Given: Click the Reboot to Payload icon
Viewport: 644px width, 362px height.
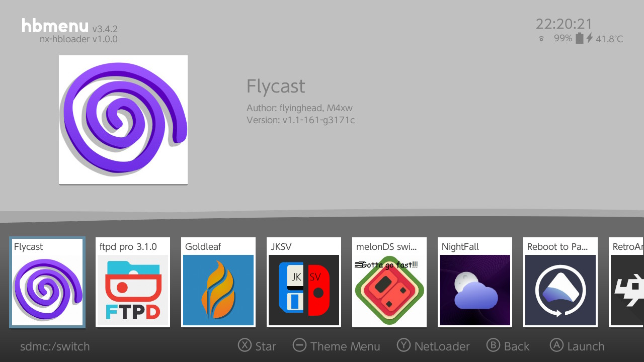Looking at the screenshot, I should [x=560, y=289].
